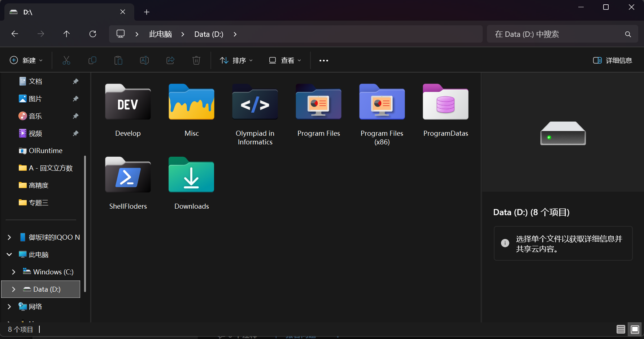644x339 pixels.
Task: Click the navigation pane scrollbar
Action: [85, 224]
